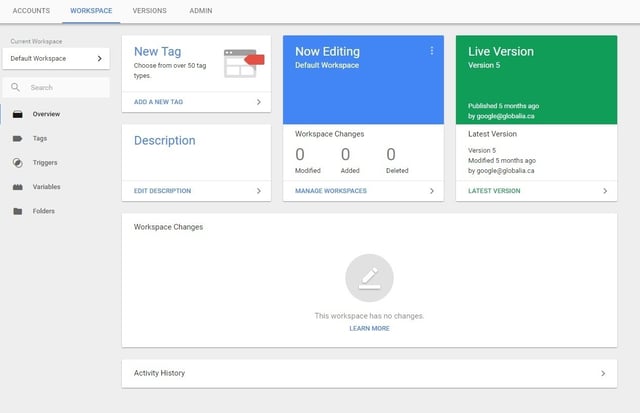Click the Learn More link

point(369,329)
